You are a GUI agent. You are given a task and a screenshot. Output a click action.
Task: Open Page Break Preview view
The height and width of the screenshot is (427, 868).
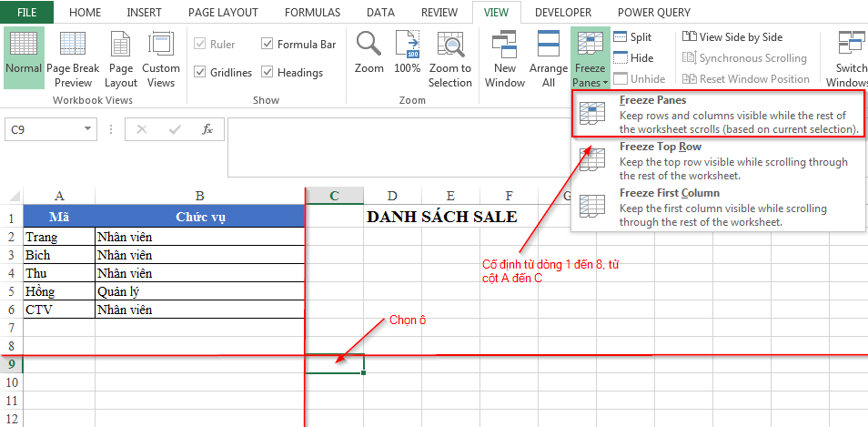tap(73, 57)
